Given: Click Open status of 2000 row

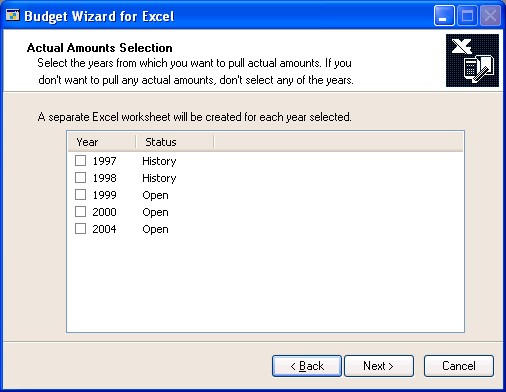Looking at the screenshot, I should point(155,213).
